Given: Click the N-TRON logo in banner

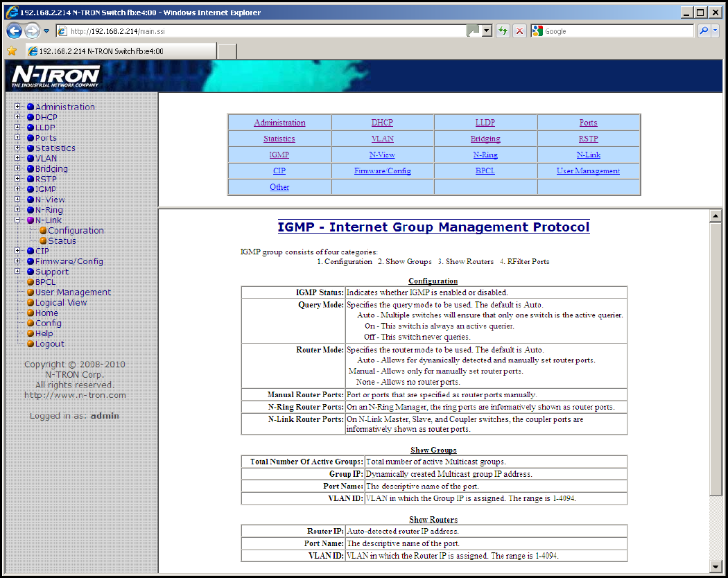Looking at the screenshot, I should pyautogui.click(x=55, y=76).
